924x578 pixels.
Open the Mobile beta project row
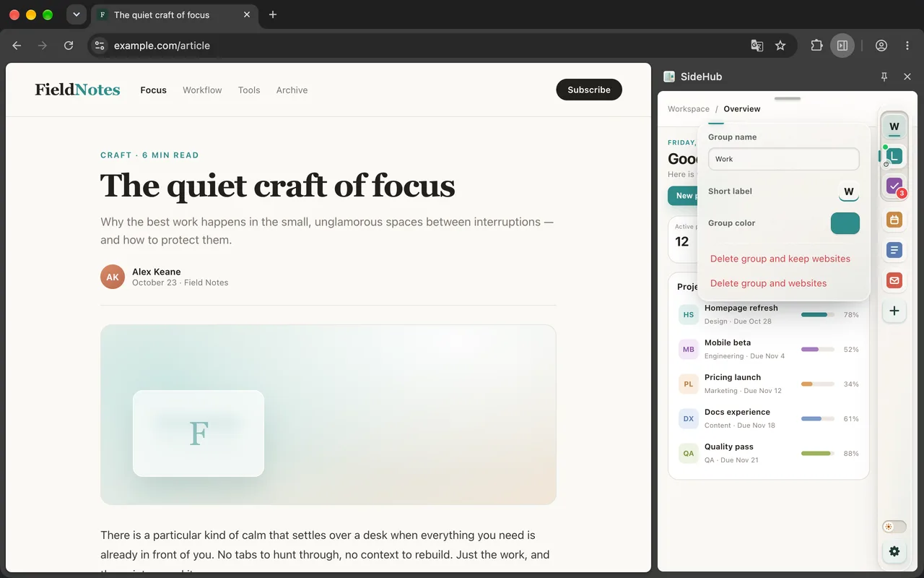tap(769, 349)
